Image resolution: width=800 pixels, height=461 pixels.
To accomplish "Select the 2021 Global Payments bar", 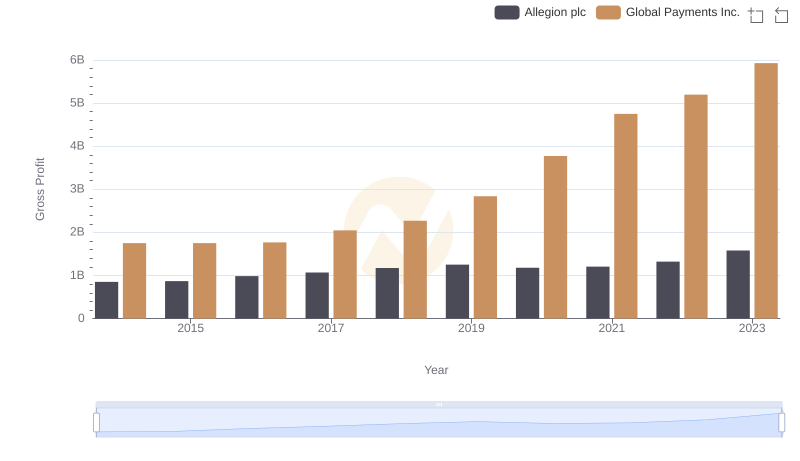I will tap(626, 216).
